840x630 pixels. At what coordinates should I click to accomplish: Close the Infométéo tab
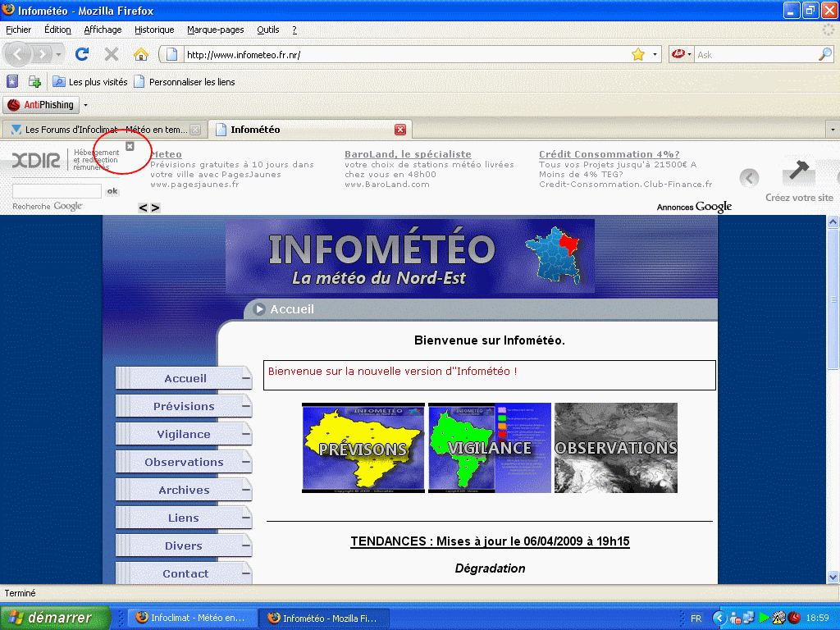tap(400, 130)
